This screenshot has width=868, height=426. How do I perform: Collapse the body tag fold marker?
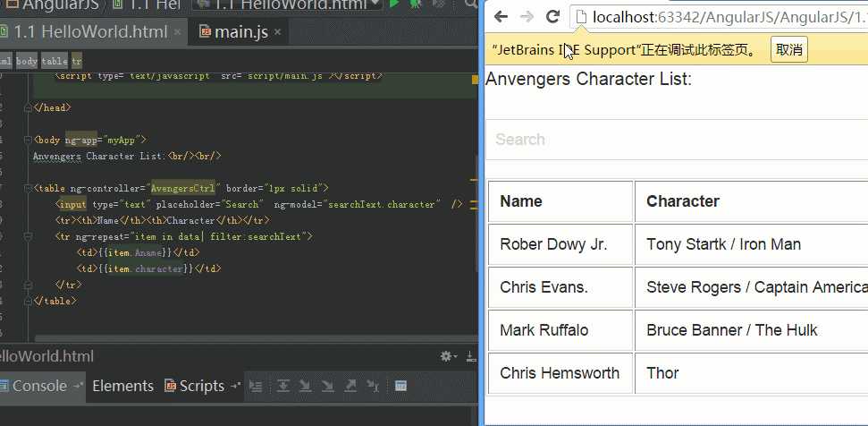pos(28,141)
